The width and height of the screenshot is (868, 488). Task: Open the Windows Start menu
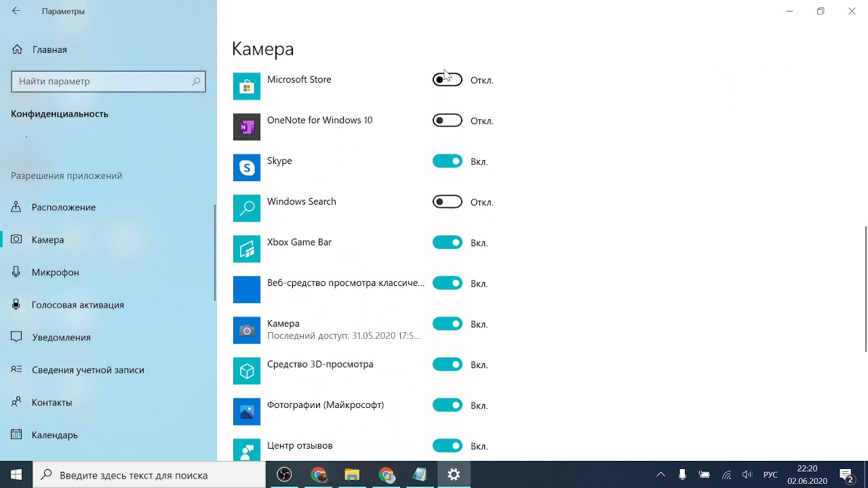pos(16,475)
